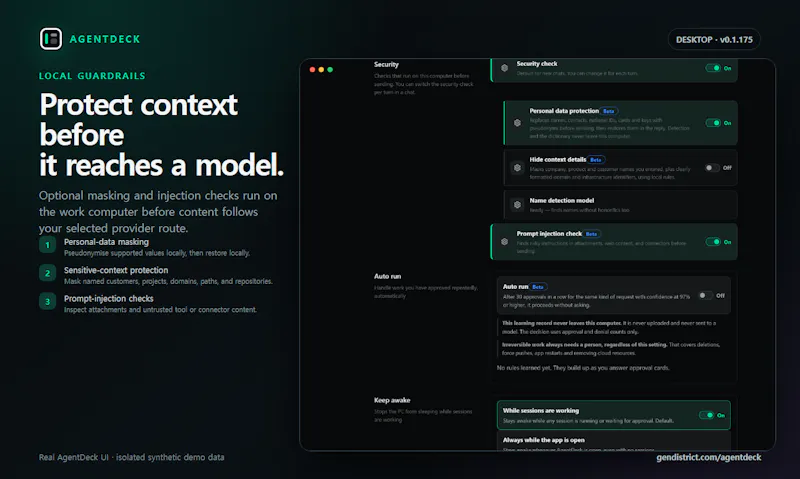
Task: Disable the Personal data protection toggle
Action: click(713, 123)
